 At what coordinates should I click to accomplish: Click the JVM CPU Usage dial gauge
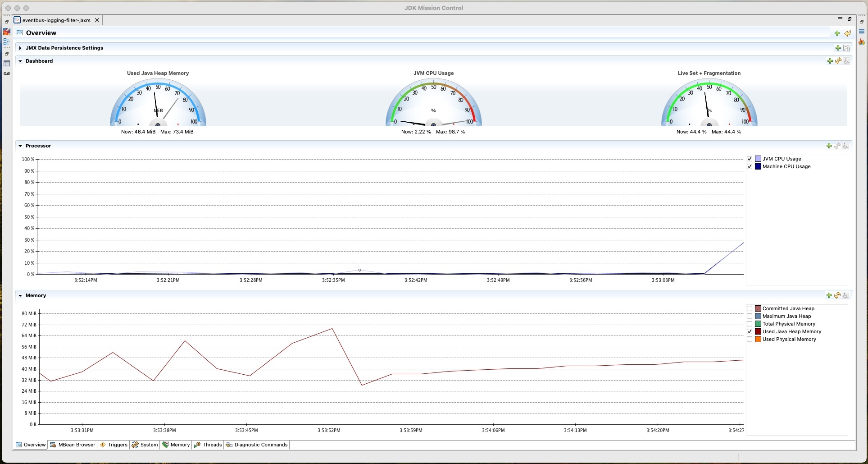(x=433, y=103)
